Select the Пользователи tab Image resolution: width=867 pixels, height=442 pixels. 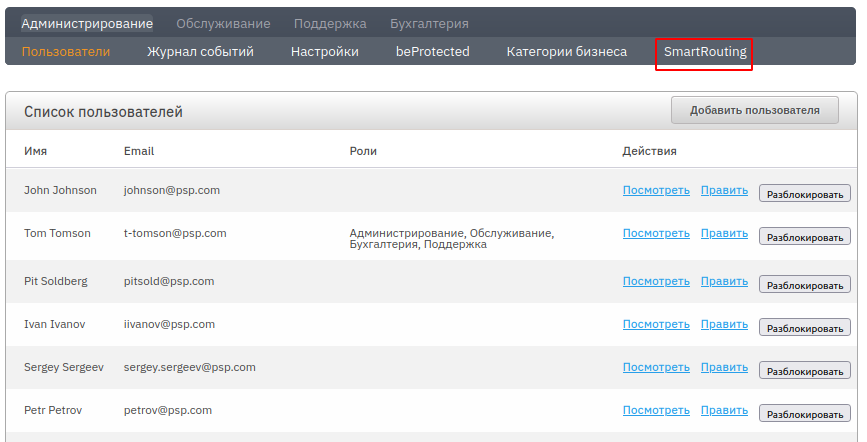click(x=66, y=52)
